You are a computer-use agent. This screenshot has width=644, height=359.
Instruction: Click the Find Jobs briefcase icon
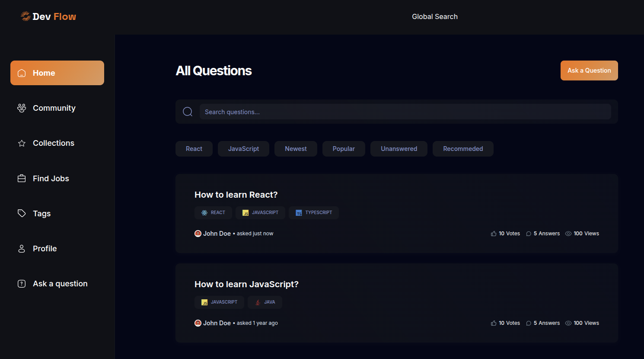point(22,178)
